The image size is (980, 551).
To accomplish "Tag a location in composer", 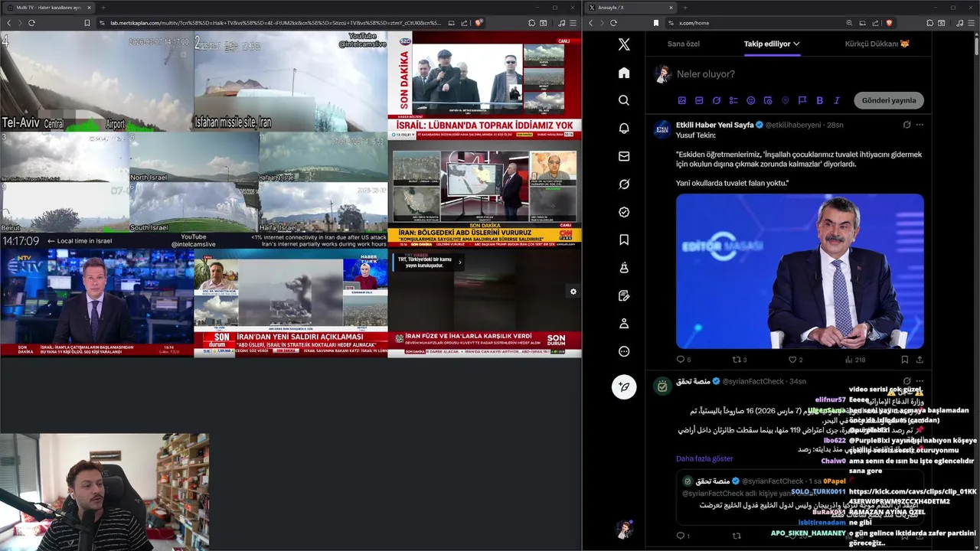I will coord(785,100).
